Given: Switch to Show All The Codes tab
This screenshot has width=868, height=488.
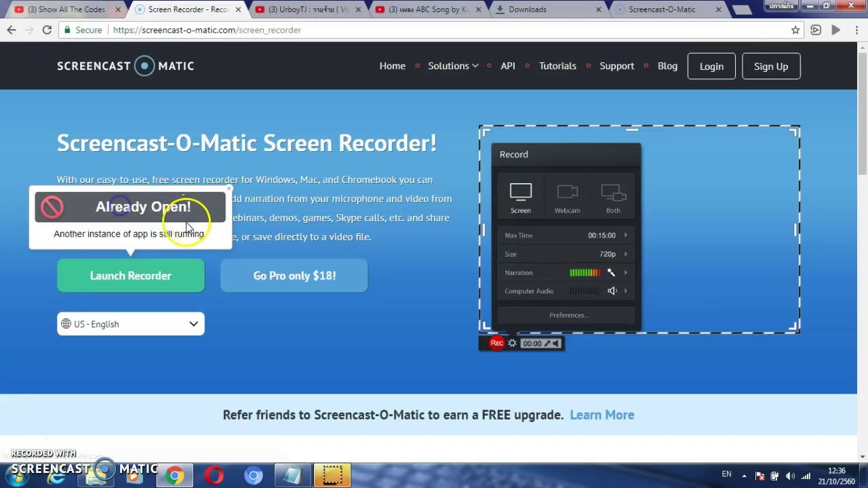Looking at the screenshot, I should tap(66, 9).
